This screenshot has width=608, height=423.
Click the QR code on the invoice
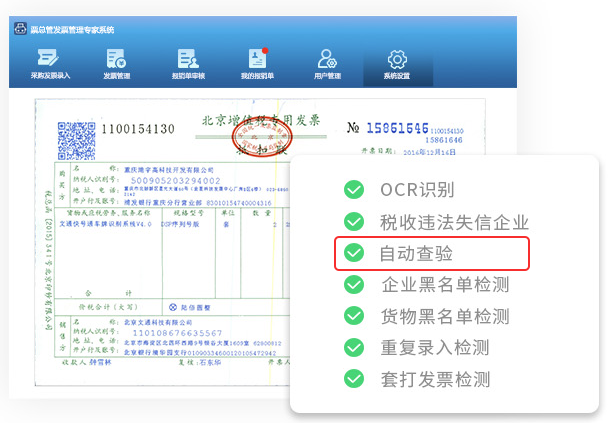click(76, 141)
